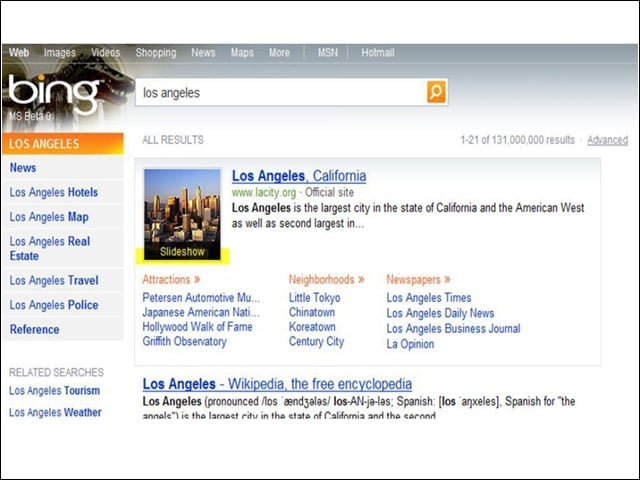Open the Los Angeles, California result title
The image size is (640, 480).
pyautogui.click(x=299, y=176)
